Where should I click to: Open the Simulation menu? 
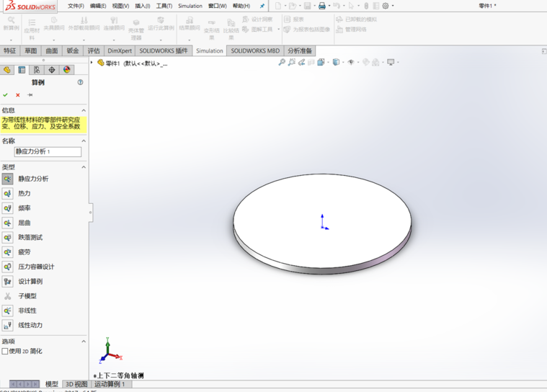pyautogui.click(x=190, y=6)
